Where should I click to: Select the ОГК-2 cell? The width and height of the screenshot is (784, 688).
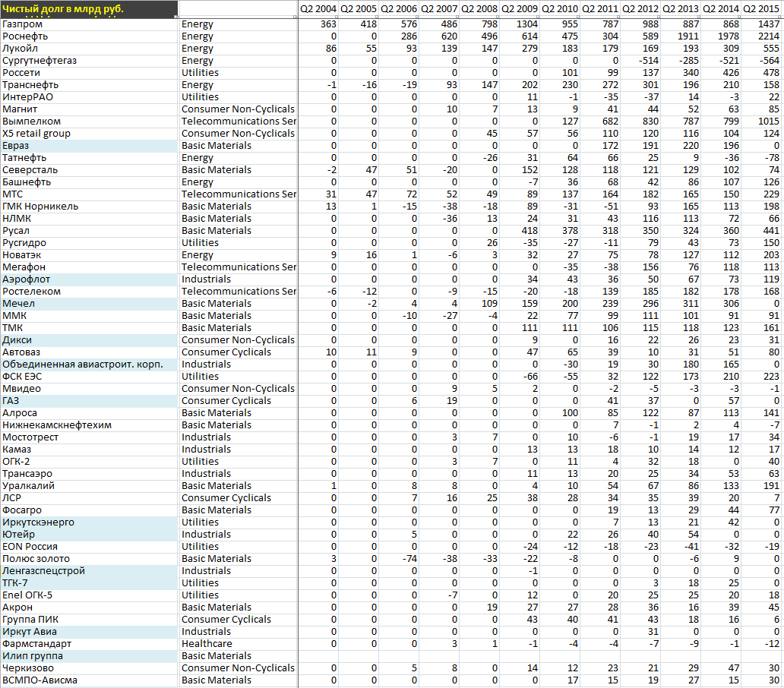pos(89,462)
